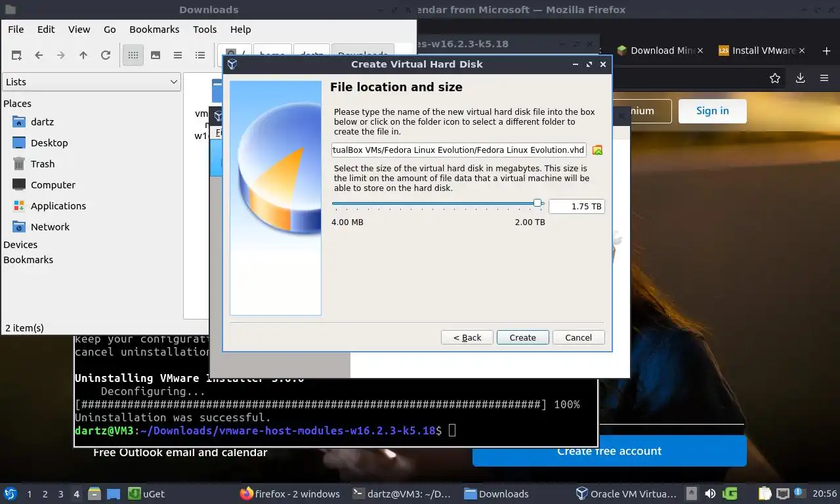Click the green uGet tray icon
The width and height of the screenshot is (840, 504).
tap(730, 493)
